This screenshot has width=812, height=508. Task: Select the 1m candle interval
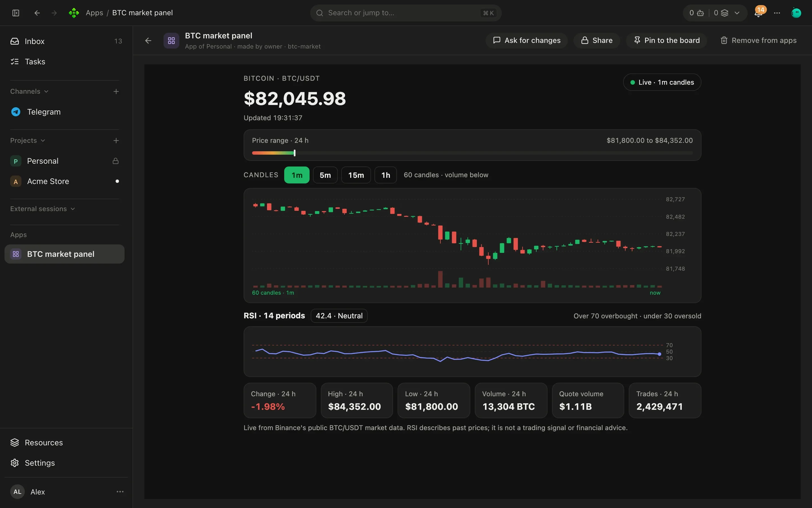click(x=297, y=175)
